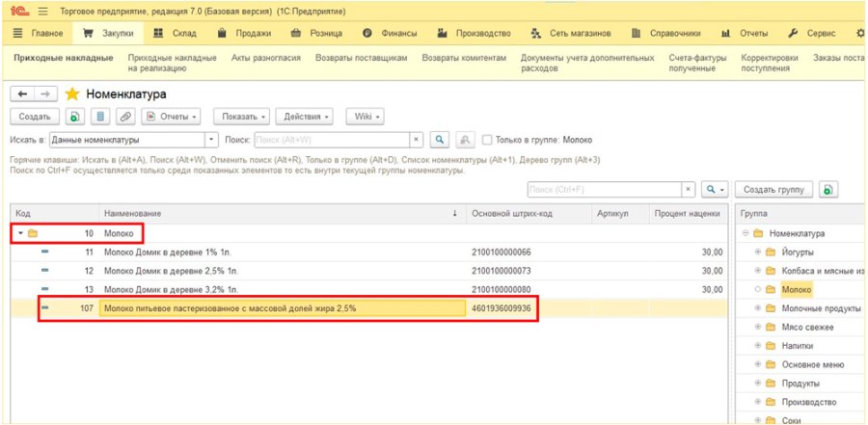Switch to the Закупки section
This screenshot has height=425, width=868.
[108, 33]
